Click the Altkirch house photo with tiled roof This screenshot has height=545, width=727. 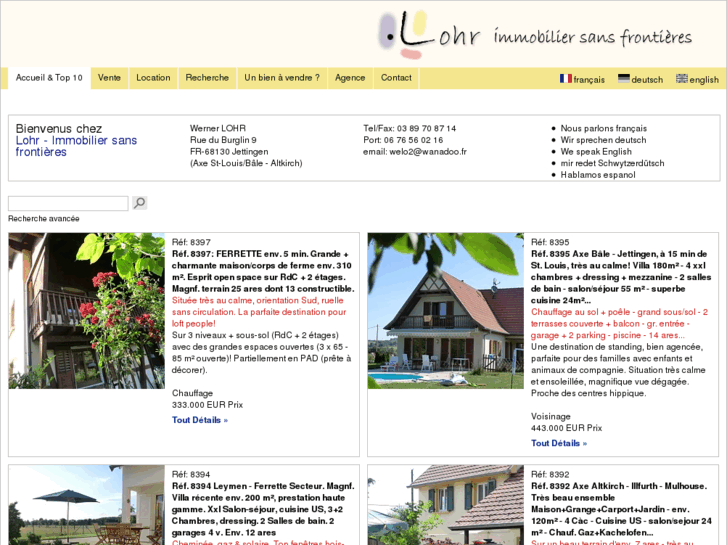446,505
